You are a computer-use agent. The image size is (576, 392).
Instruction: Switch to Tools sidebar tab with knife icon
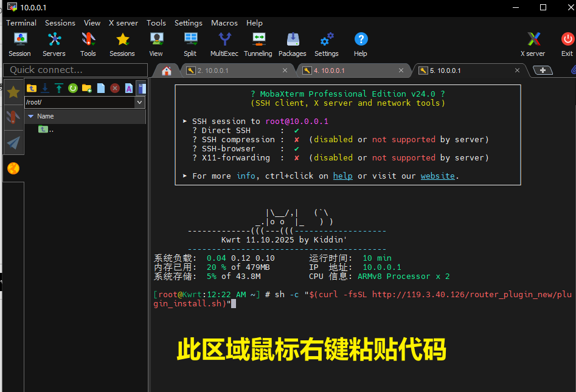coord(13,117)
